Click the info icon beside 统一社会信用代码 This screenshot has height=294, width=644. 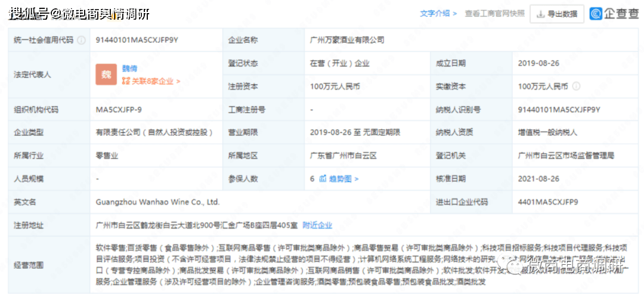point(81,40)
